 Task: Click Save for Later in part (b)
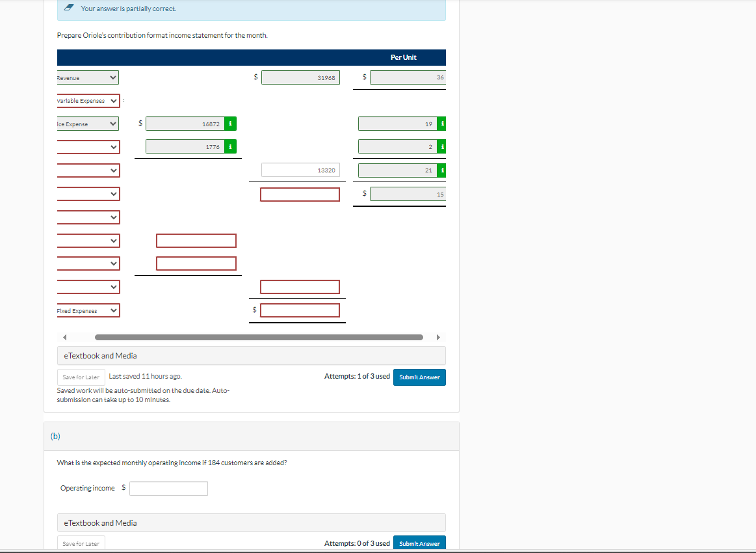click(x=81, y=542)
